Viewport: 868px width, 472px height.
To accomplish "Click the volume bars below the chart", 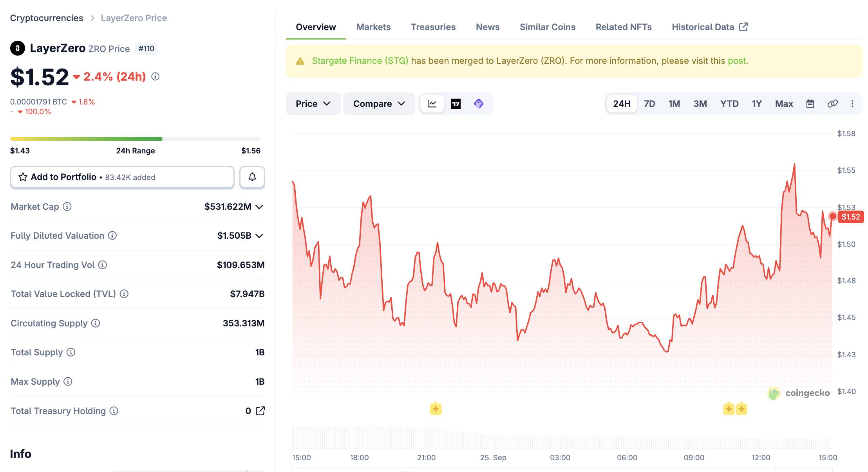I will (562, 438).
